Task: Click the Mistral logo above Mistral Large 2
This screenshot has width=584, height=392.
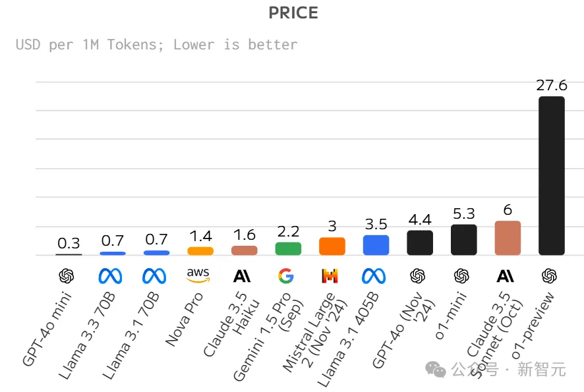Action: coord(330,276)
